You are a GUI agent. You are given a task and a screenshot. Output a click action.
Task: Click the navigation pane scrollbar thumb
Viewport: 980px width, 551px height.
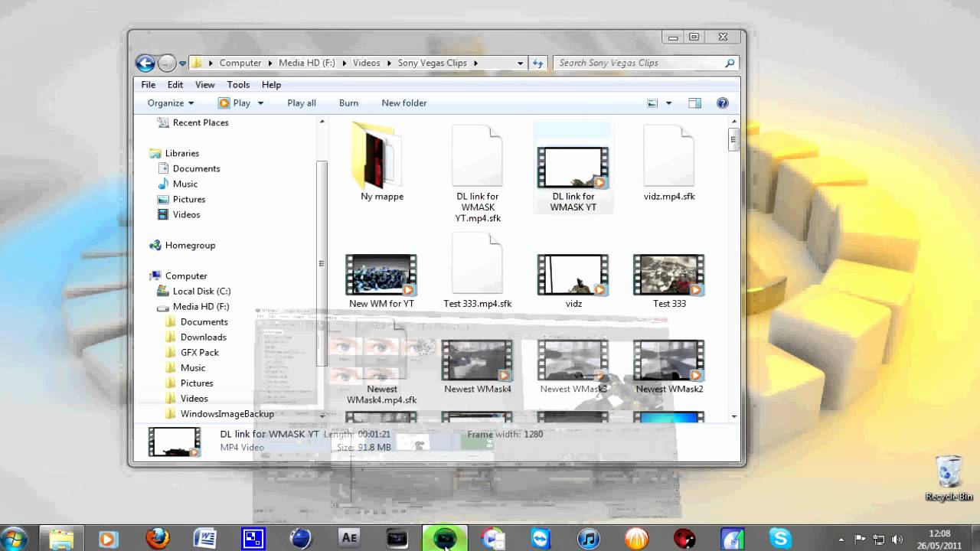pos(322,264)
